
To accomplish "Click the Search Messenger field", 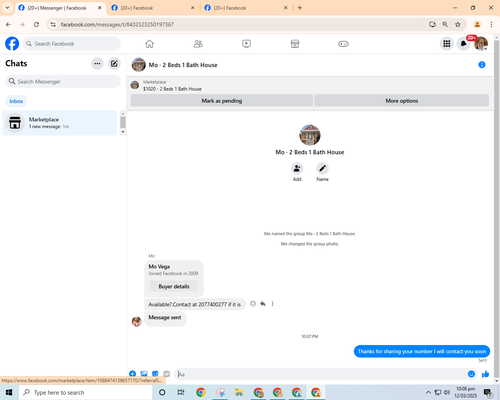I will (x=63, y=81).
